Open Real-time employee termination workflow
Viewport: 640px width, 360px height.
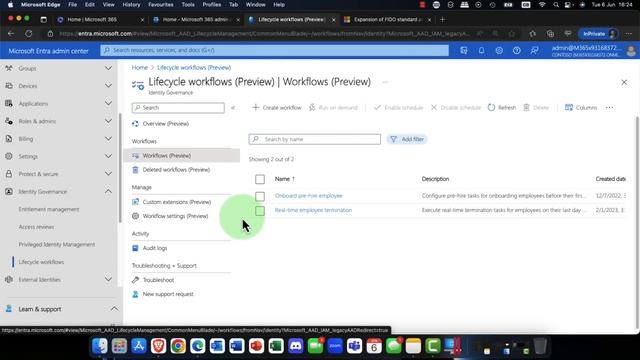pos(313,210)
